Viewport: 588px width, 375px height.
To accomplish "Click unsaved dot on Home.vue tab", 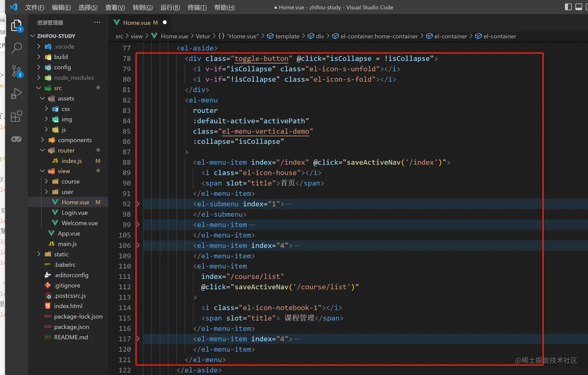I will coord(165,23).
